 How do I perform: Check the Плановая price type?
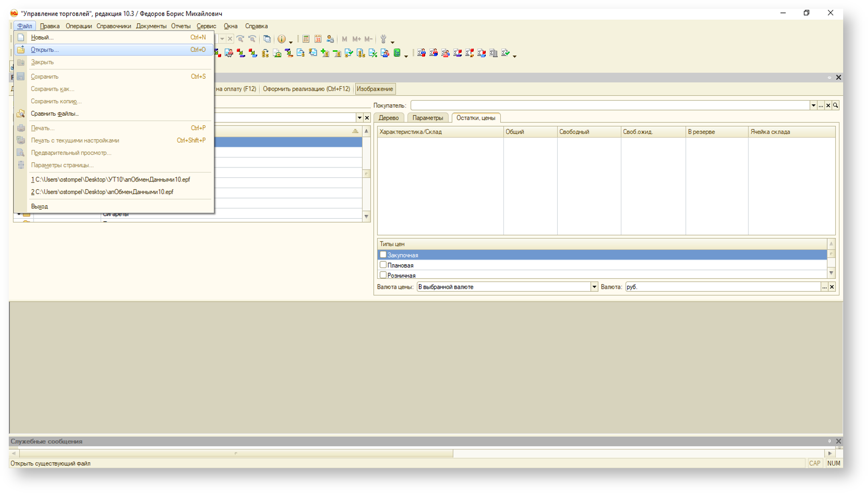click(383, 265)
